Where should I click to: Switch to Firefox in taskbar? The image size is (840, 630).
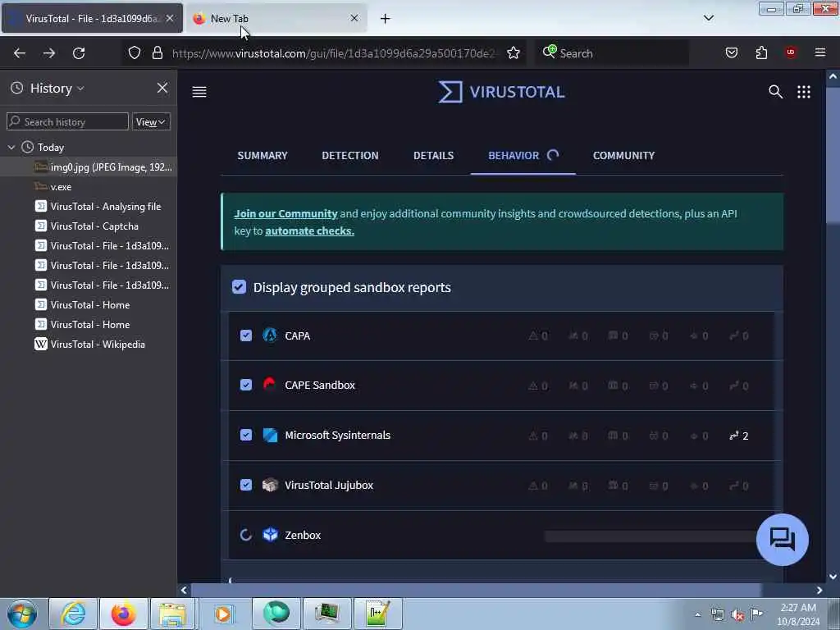(x=123, y=614)
